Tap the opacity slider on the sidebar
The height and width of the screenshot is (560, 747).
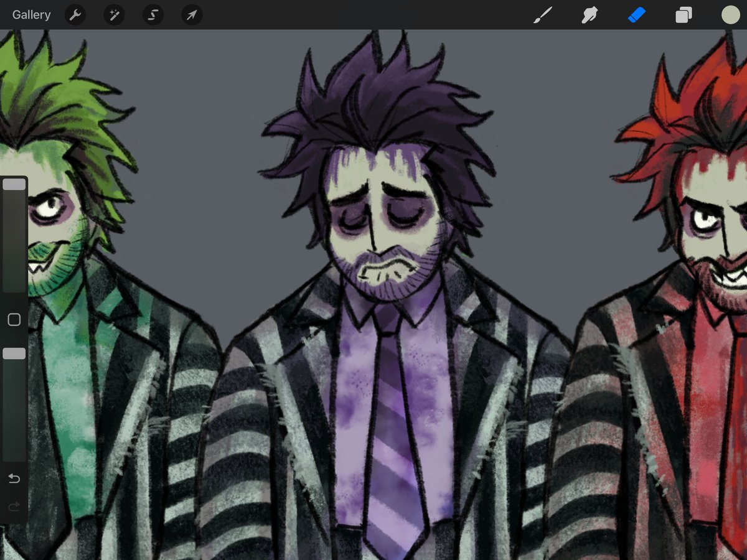pos(14,353)
